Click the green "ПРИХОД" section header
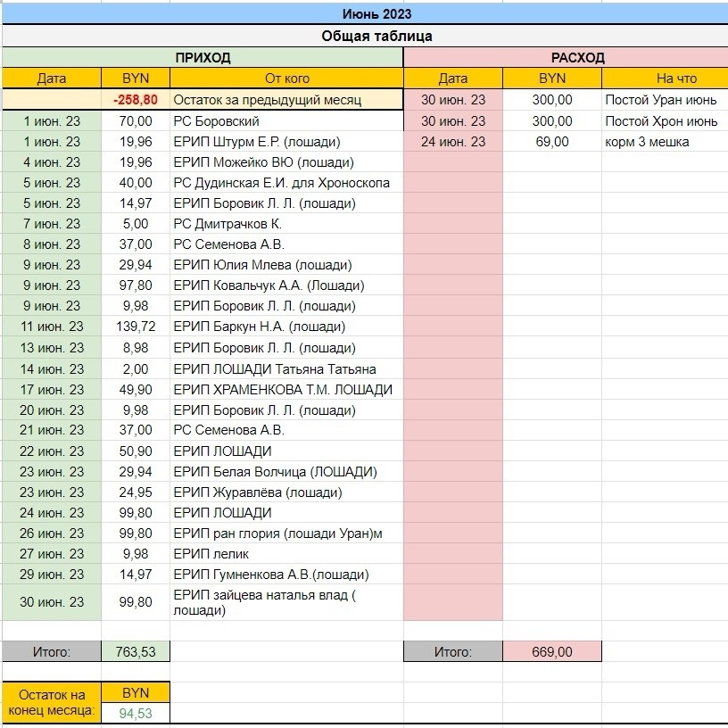This screenshot has width=728, height=728. pyautogui.click(x=203, y=57)
